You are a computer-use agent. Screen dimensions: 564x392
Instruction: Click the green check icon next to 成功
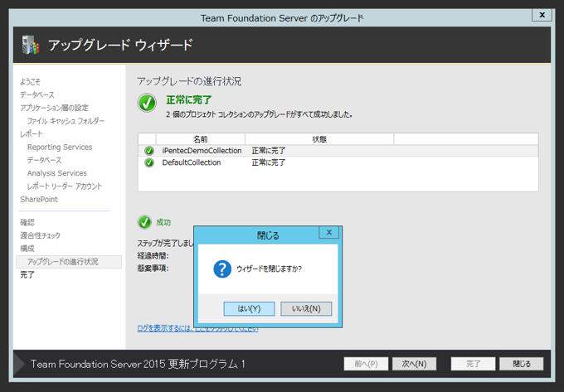tap(144, 222)
